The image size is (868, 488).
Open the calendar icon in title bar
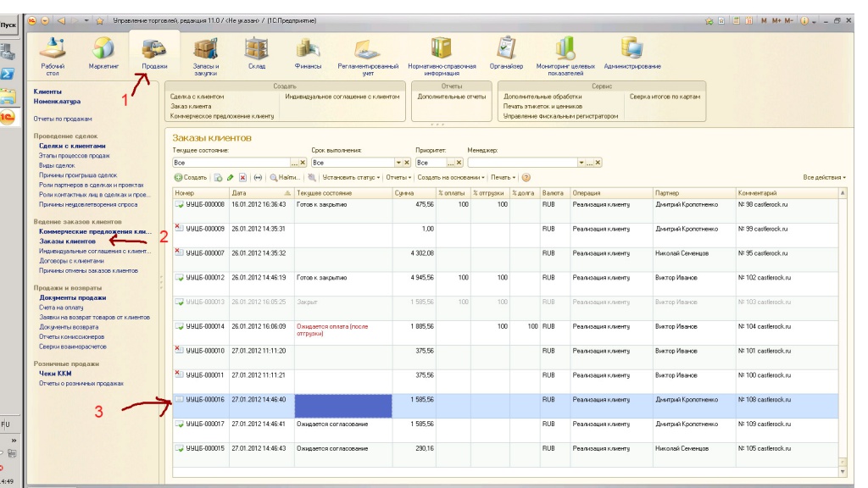[748, 21]
